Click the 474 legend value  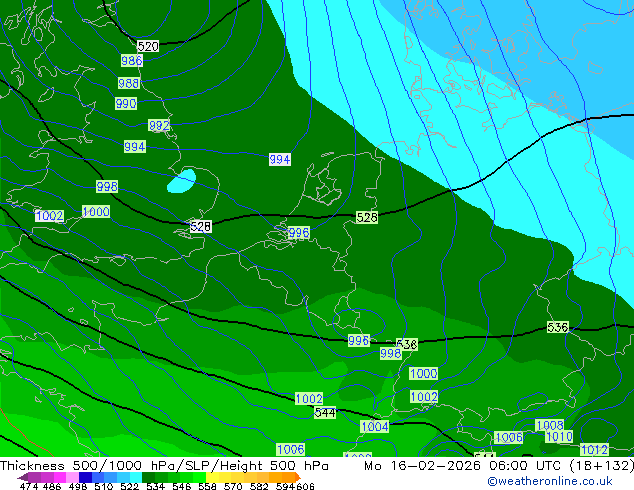pyautogui.click(x=29, y=486)
